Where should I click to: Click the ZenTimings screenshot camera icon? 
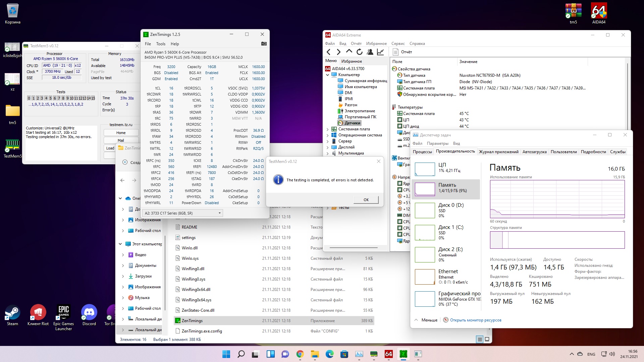264,44
